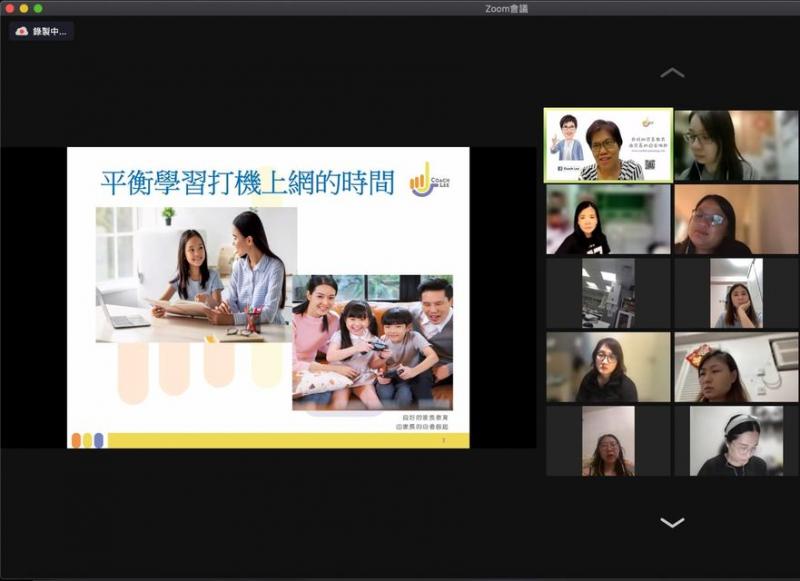Select the woman wearing a white headband
Screen dimensions: 800x581
point(736,441)
